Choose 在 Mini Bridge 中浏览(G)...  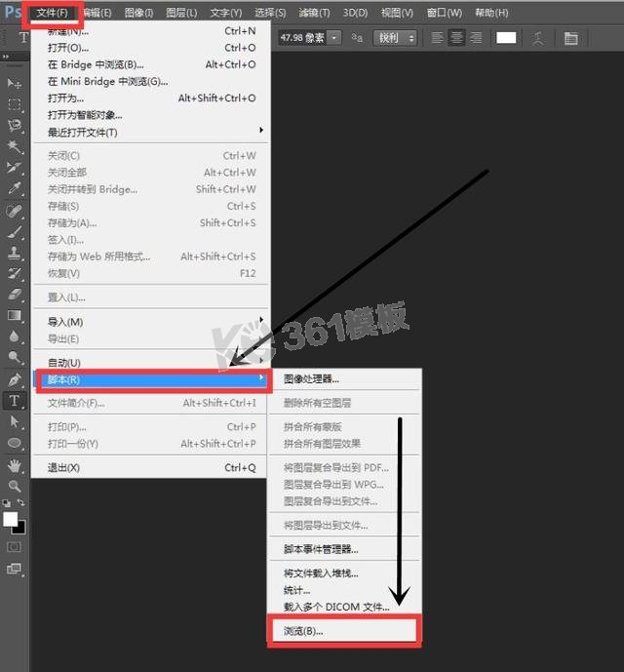(x=151, y=81)
